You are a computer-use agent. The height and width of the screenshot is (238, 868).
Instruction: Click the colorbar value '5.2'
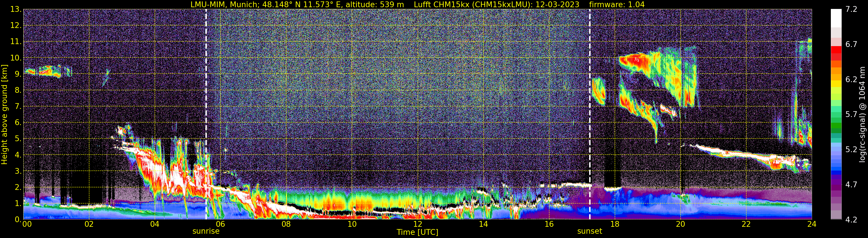pos(852,149)
